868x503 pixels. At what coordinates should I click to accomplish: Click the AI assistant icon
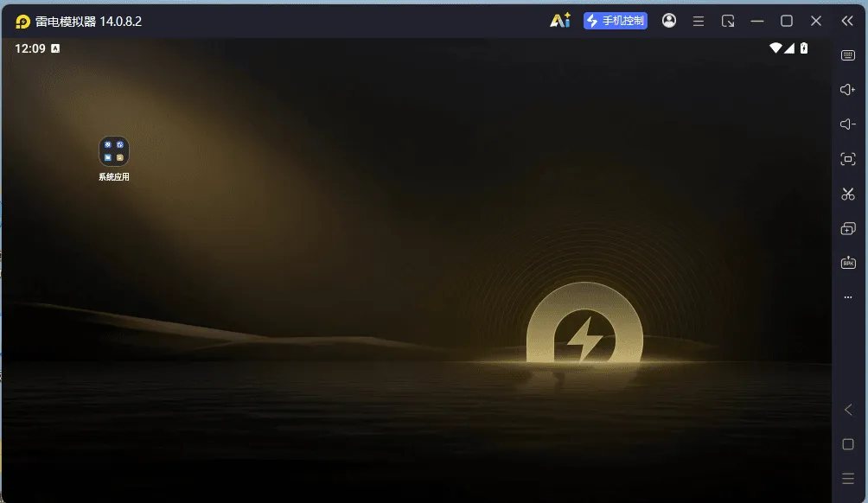coord(560,21)
